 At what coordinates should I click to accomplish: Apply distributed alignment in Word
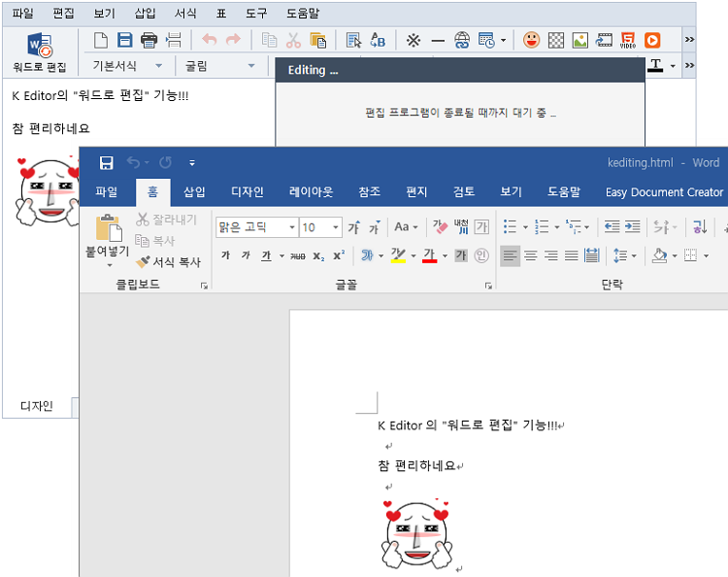pyautogui.click(x=592, y=255)
